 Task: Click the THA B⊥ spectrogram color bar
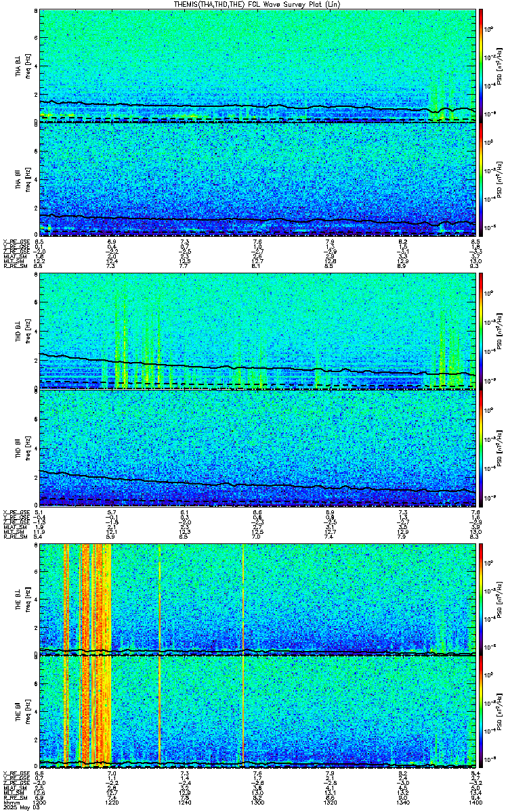[481, 66]
